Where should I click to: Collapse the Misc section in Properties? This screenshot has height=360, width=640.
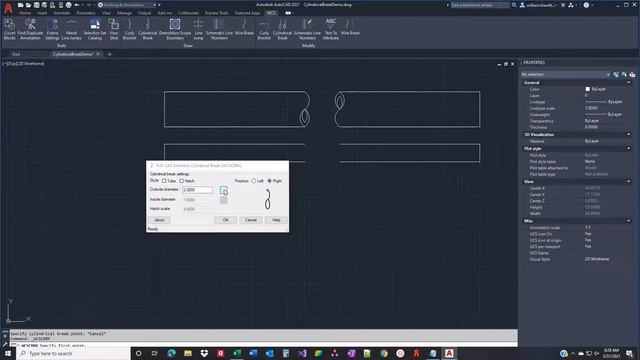[x=629, y=221]
